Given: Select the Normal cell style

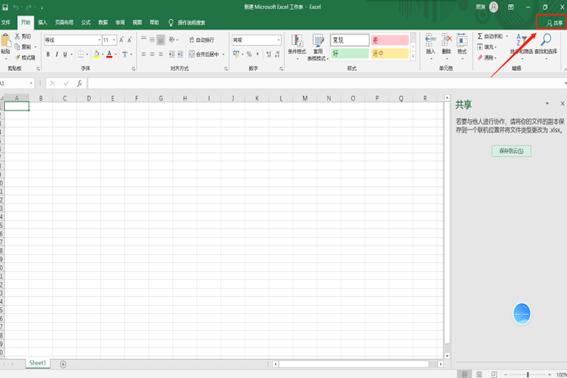Looking at the screenshot, I should pyautogui.click(x=349, y=40).
